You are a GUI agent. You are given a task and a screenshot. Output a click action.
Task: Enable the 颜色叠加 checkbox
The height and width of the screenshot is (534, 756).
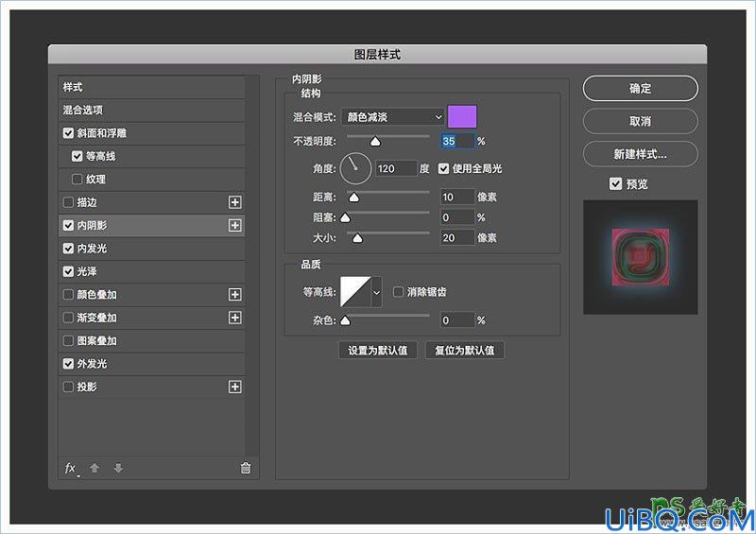pyautogui.click(x=68, y=294)
